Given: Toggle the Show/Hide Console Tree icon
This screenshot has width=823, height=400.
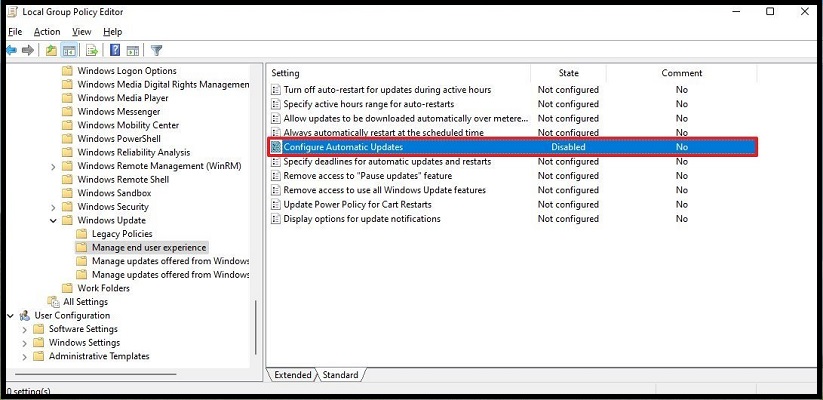Looking at the screenshot, I should tap(70, 50).
